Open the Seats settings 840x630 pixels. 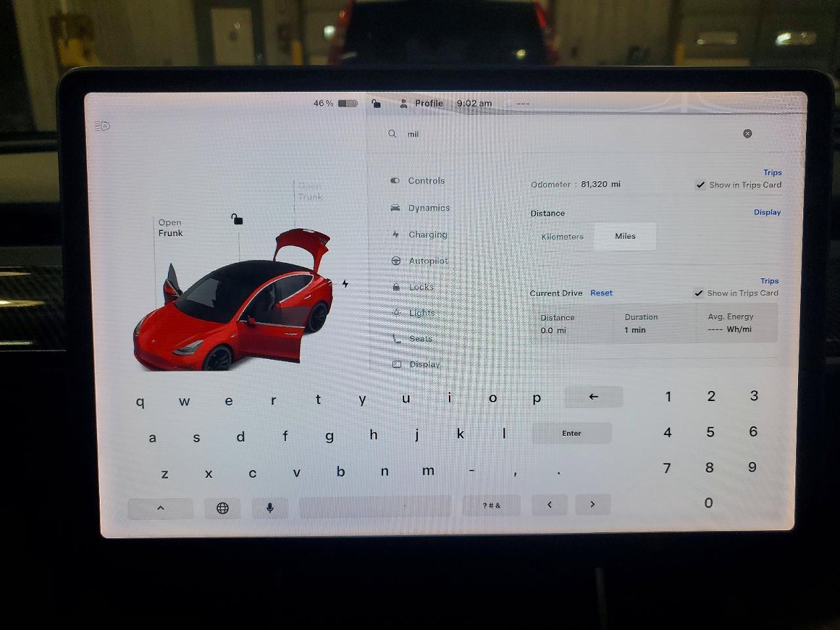[x=421, y=339]
